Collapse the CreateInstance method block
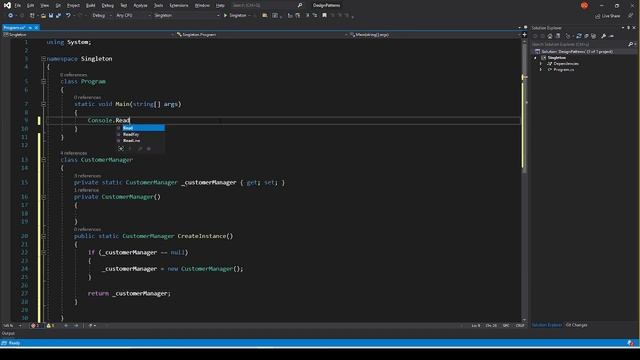Viewport: 640px width, 360px height. pos(43,236)
